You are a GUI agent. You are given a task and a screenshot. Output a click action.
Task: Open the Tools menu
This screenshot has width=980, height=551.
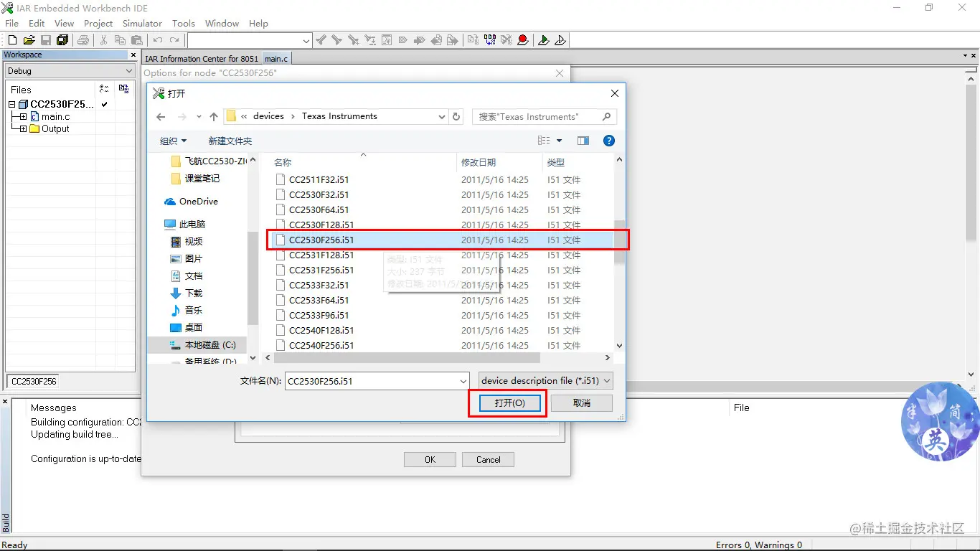(184, 23)
